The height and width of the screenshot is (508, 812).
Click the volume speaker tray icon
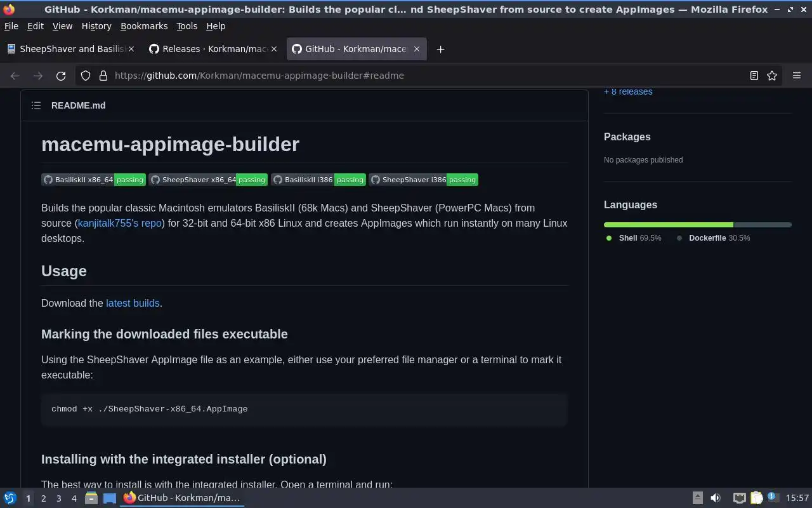tap(716, 498)
